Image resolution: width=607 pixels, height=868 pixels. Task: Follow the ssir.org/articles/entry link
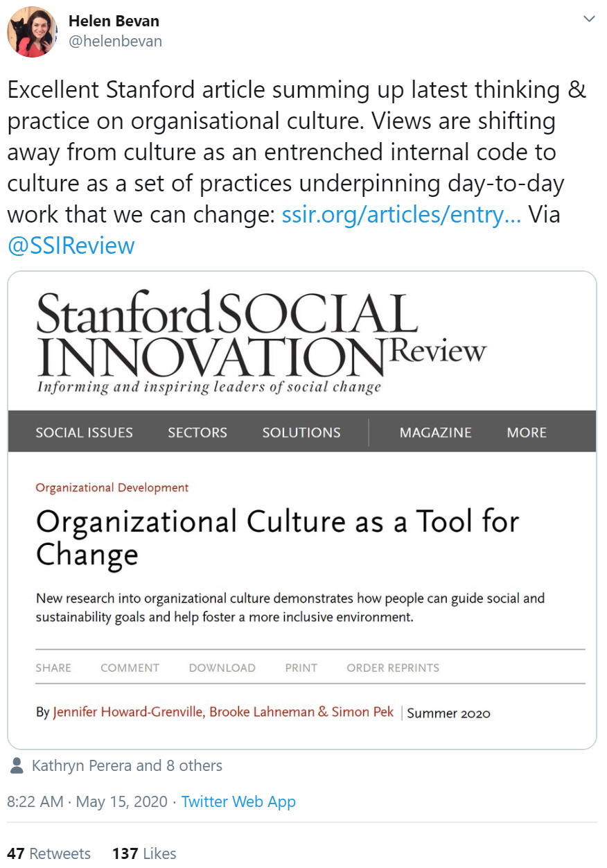pyautogui.click(x=401, y=214)
